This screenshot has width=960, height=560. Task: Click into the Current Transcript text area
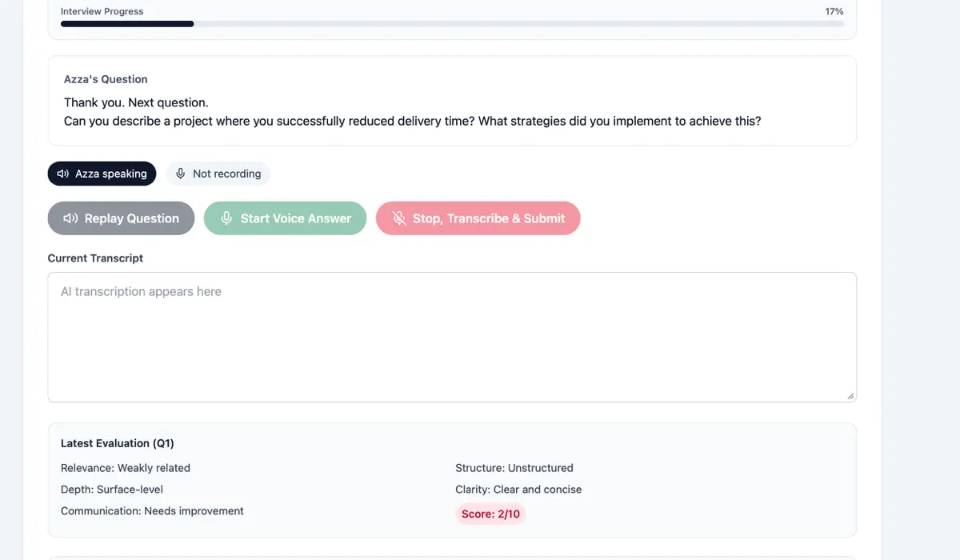[452, 337]
